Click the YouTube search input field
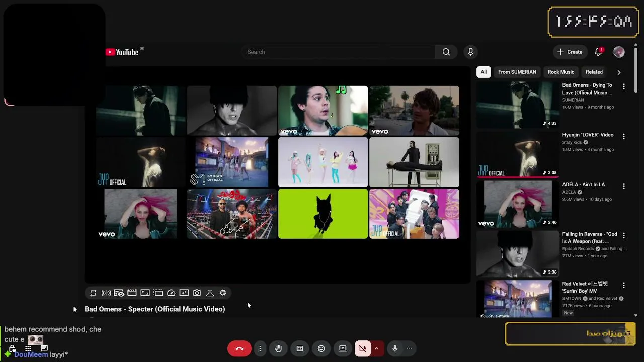Viewport: 644px width, 362px height. (x=338, y=52)
